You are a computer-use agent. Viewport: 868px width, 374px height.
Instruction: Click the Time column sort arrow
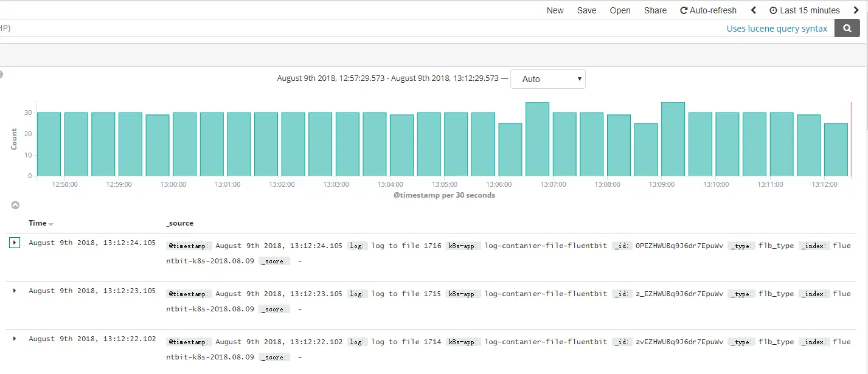coord(51,224)
